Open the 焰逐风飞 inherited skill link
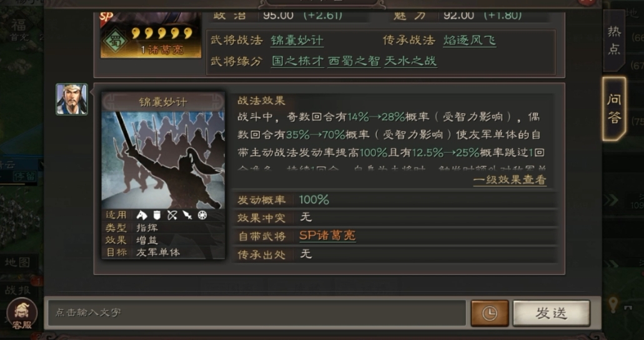This screenshot has height=340, width=644. pyautogui.click(x=470, y=40)
